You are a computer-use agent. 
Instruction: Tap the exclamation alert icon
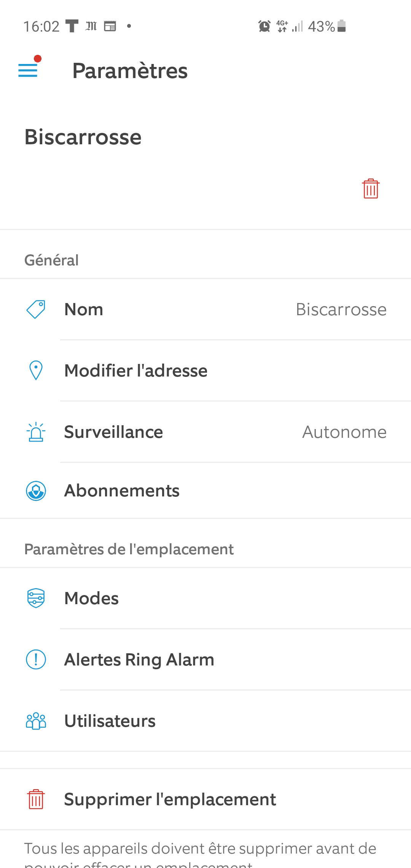36,659
